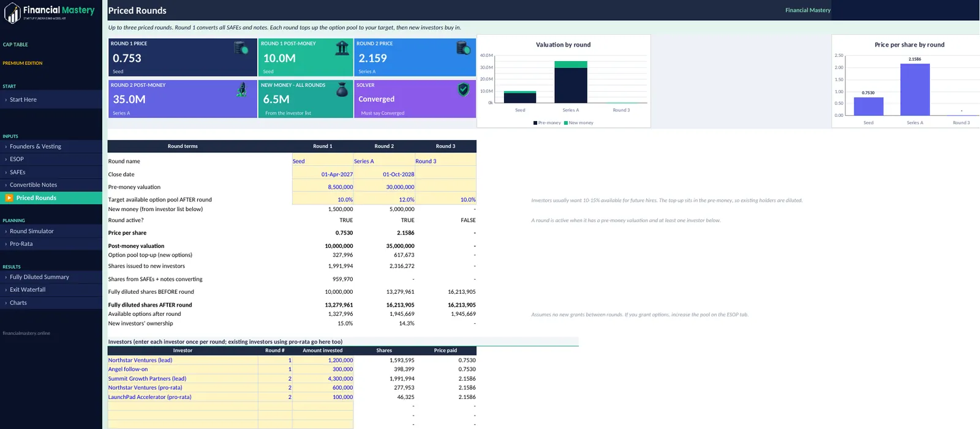Click the Seed bar in price per share chart
The width and height of the screenshot is (980, 429).
[x=869, y=106]
